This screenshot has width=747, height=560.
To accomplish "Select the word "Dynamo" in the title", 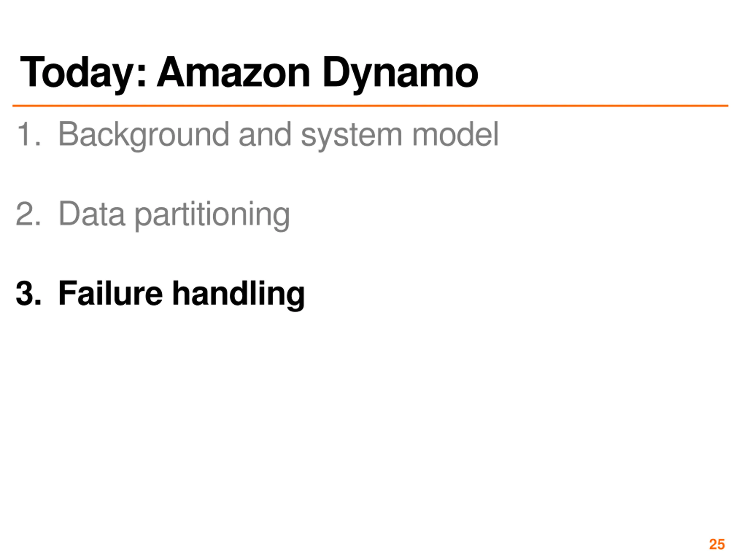I will [x=400, y=73].
